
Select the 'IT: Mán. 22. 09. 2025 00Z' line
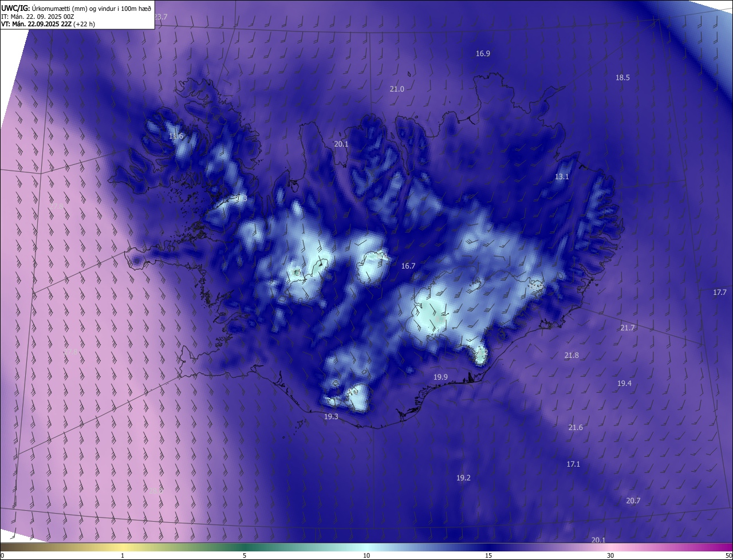tap(38, 16)
